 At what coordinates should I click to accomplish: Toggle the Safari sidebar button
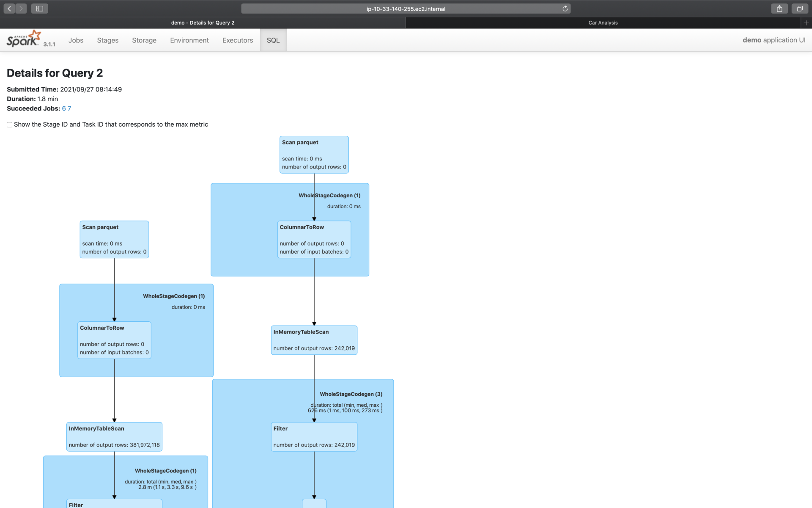click(39, 8)
